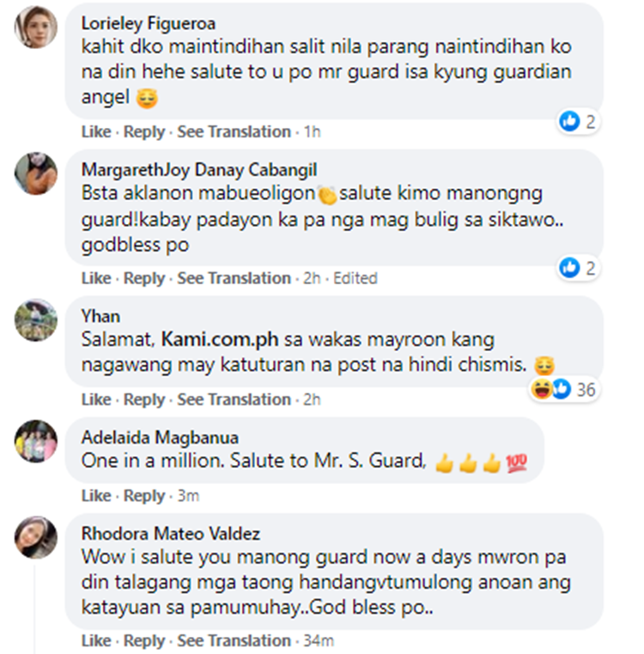Viewport: 644px width, 654px height.
Task: Open Rhodora Mateo Valdez's profile avatar
Action: pos(36,537)
